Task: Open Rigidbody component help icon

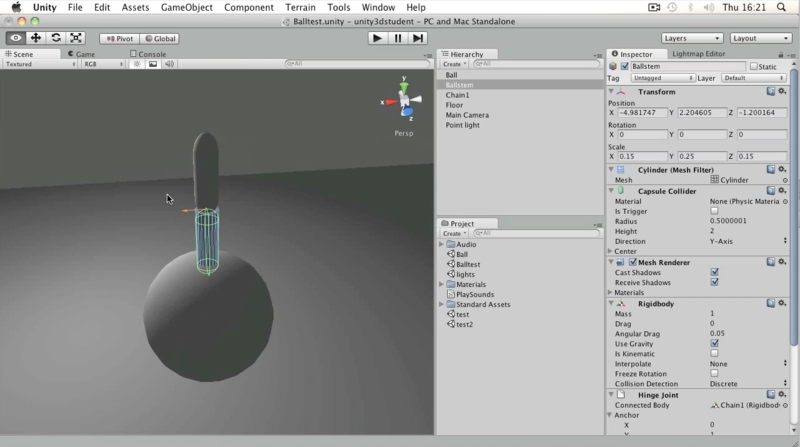Action: coord(770,303)
